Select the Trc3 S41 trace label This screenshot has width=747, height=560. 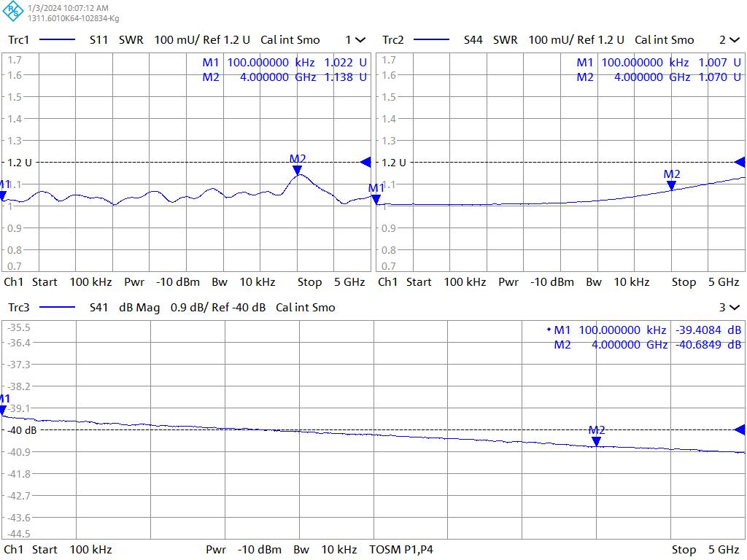pos(19,308)
